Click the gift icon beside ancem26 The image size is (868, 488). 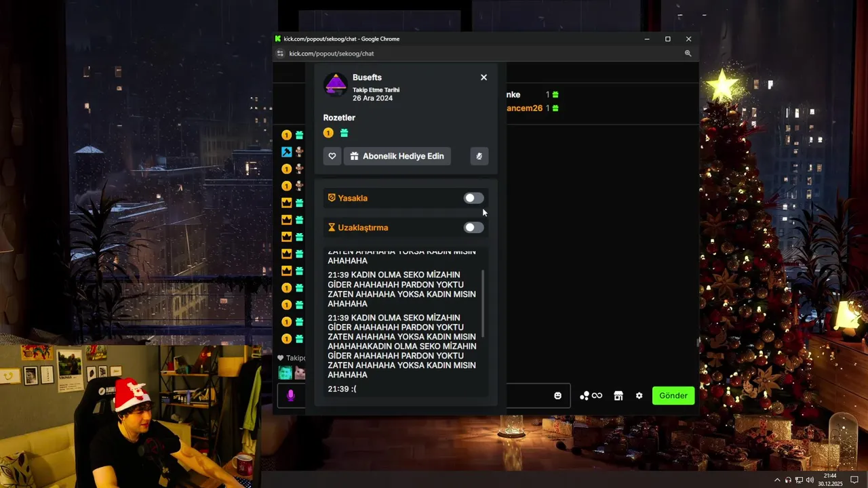(x=555, y=108)
